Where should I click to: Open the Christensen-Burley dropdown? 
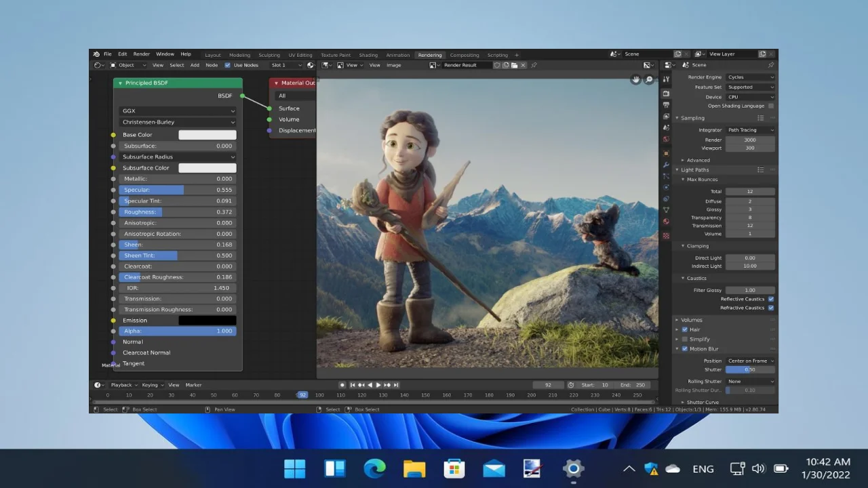tap(178, 122)
